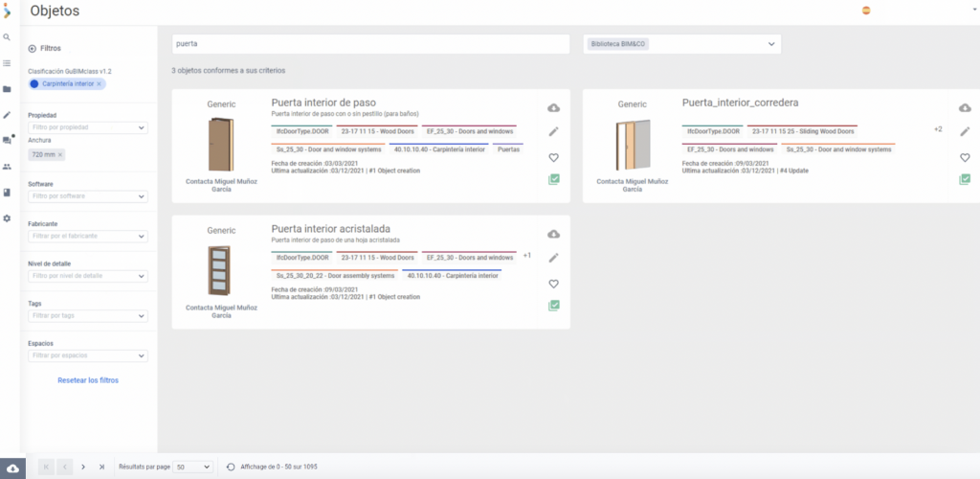980x479 pixels.
Task: Favorite the Puerta interior acristalada with heart
Action: click(553, 284)
